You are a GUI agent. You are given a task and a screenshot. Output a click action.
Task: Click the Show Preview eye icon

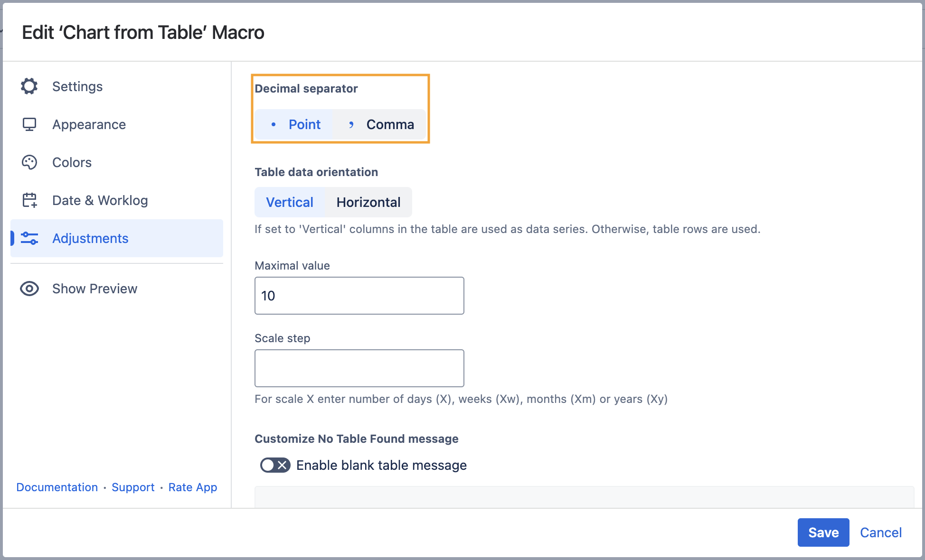point(29,289)
